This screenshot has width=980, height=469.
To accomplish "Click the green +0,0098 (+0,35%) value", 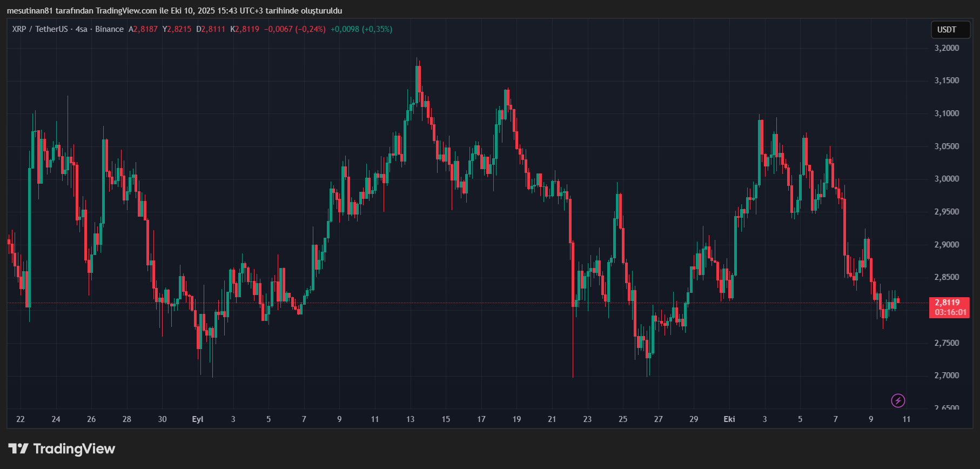I will click(361, 29).
